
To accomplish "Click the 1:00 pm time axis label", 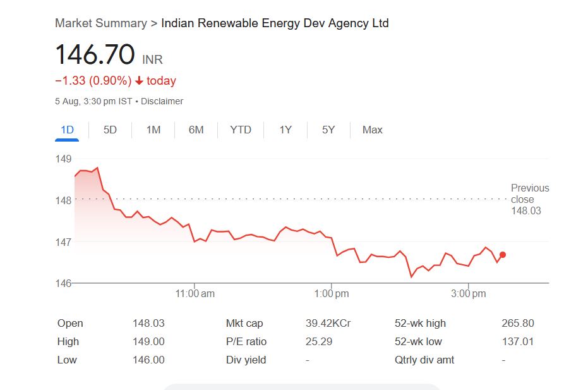I will pos(332,293).
